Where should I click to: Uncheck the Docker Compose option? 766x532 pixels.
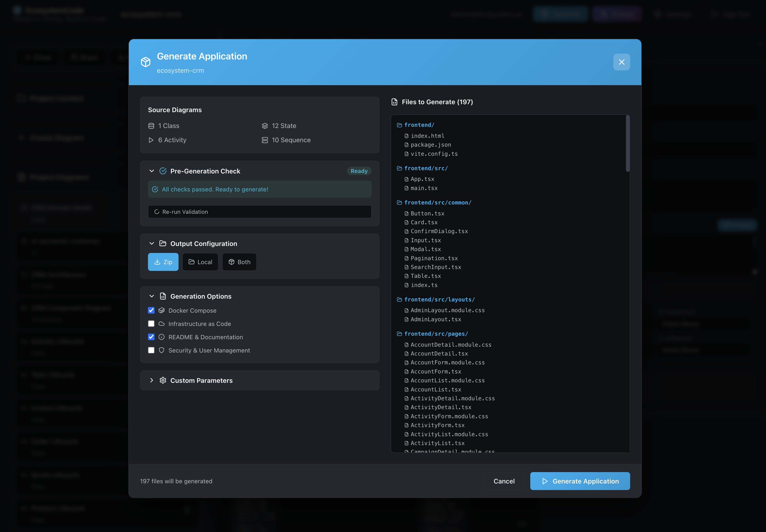tap(151, 310)
